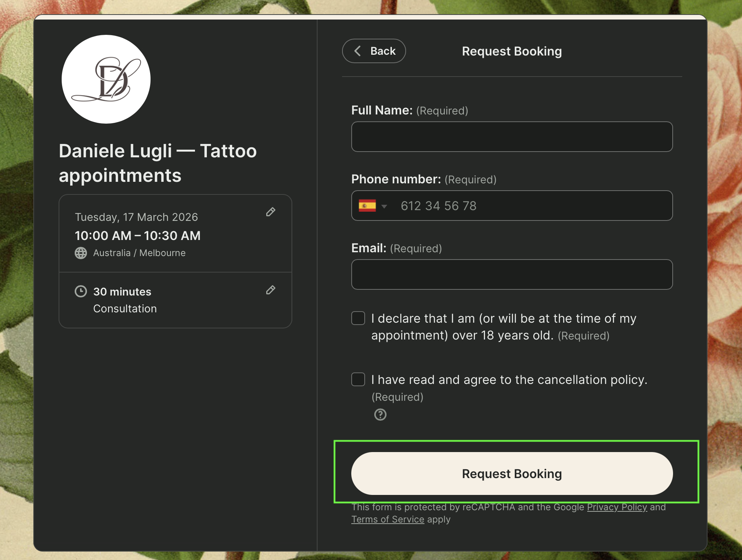Click the Spain flag country icon
This screenshot has width=742, height=560.
pos(367,206)
